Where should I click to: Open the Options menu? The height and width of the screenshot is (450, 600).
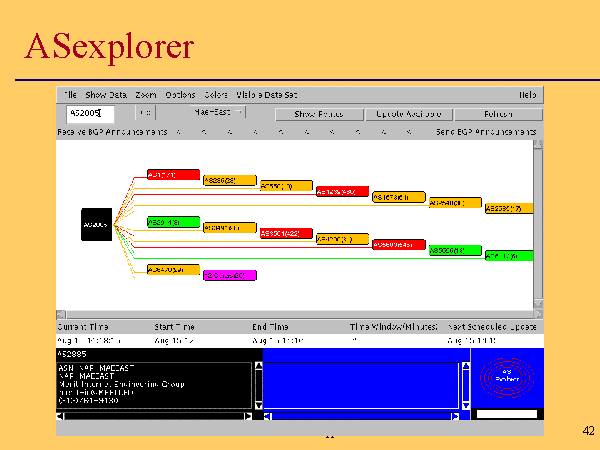coord(180,94)
